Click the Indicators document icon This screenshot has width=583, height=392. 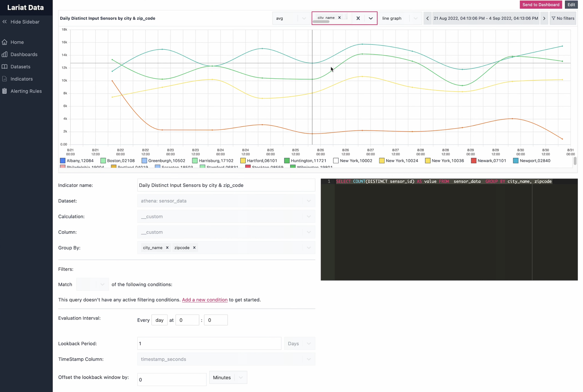pyautogui.click(x=4, y=79)
